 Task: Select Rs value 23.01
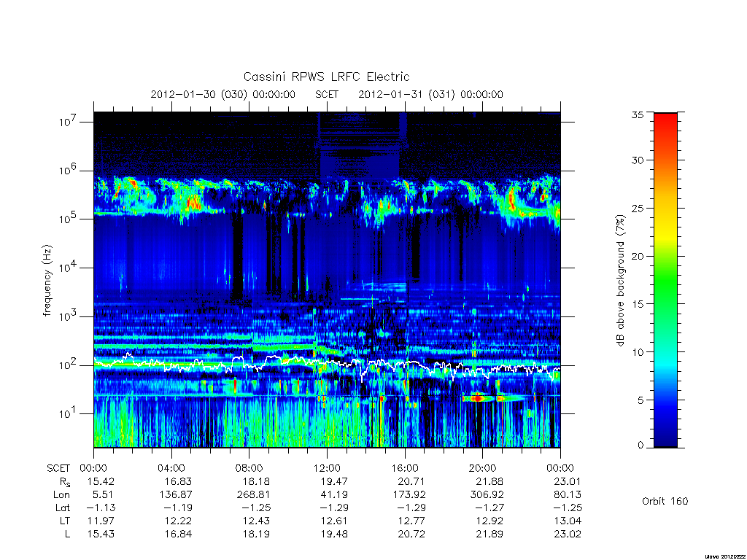568,481
